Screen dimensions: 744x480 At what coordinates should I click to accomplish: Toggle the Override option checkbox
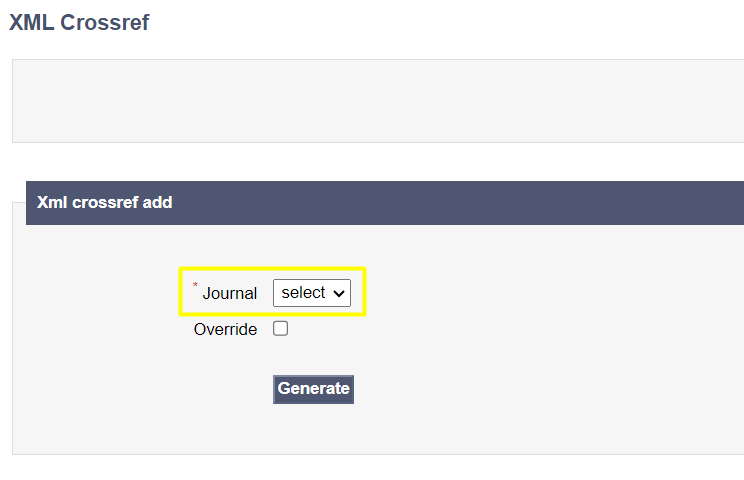pyautogui.click(x=281, y=329)
